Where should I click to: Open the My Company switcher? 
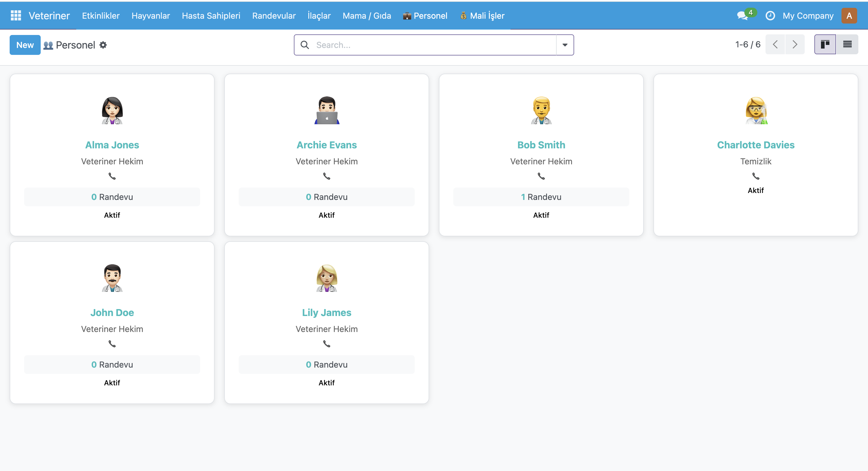[x=808, y=15]
